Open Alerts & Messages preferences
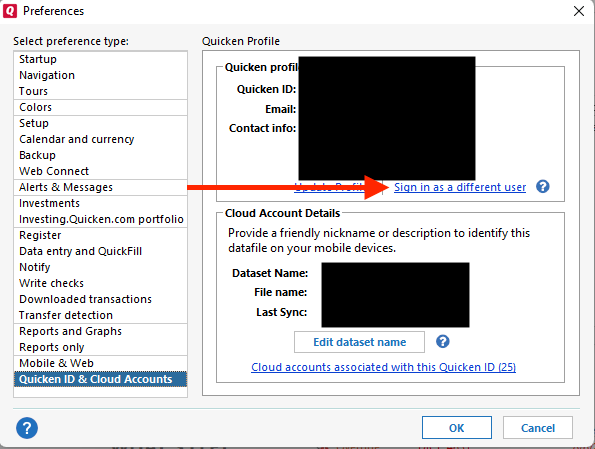The height and width of the screenshot is (449, 595). (x=101, y=187)
